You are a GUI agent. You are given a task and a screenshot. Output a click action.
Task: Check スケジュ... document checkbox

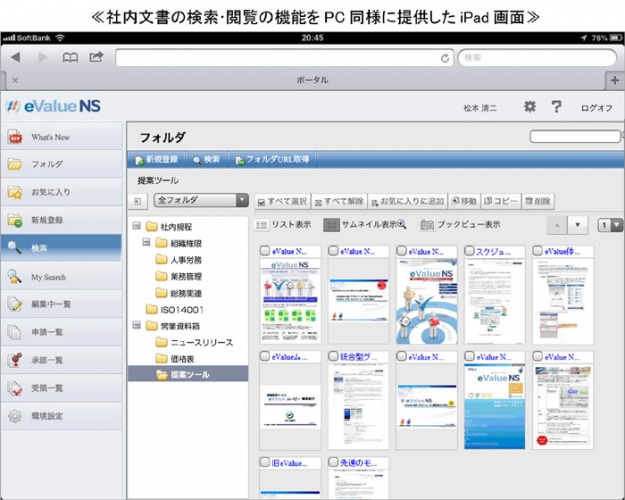470,251
